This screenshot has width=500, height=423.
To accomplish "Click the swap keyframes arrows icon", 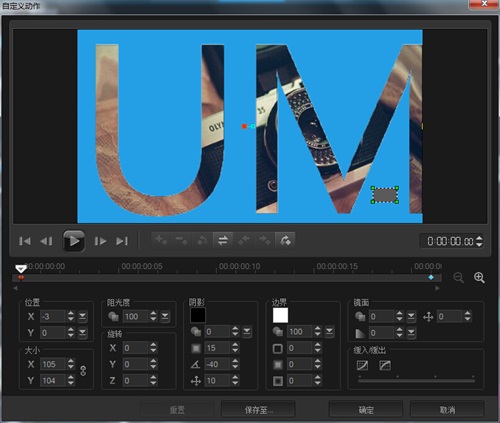I will [x=223, y=240].
